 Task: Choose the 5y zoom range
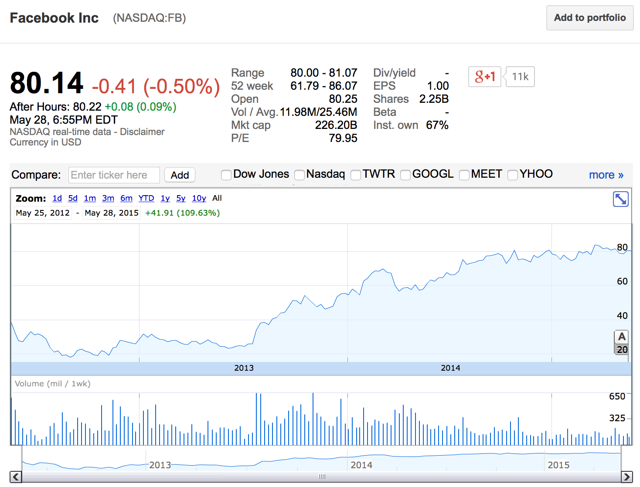(x=181, y=198)
